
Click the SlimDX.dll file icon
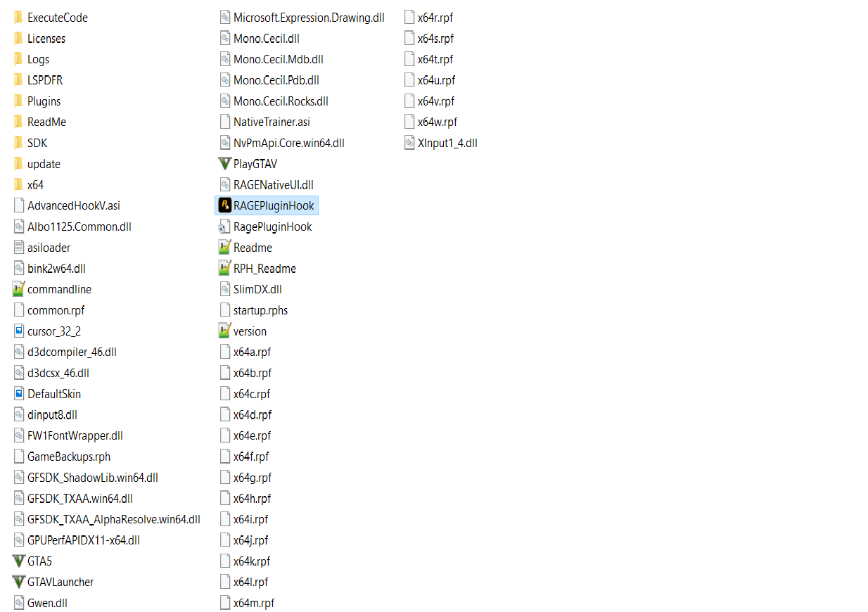225,289
